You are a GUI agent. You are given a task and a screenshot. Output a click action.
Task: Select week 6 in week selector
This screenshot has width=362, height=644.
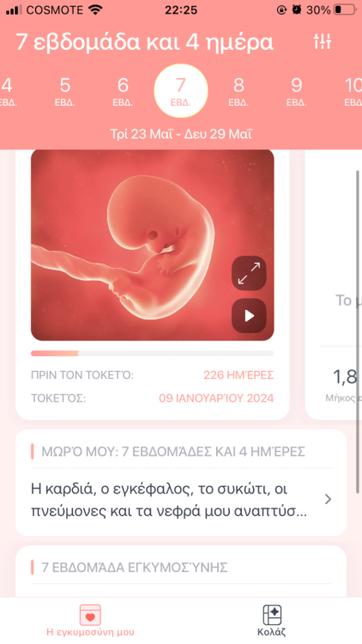point(123,91)
